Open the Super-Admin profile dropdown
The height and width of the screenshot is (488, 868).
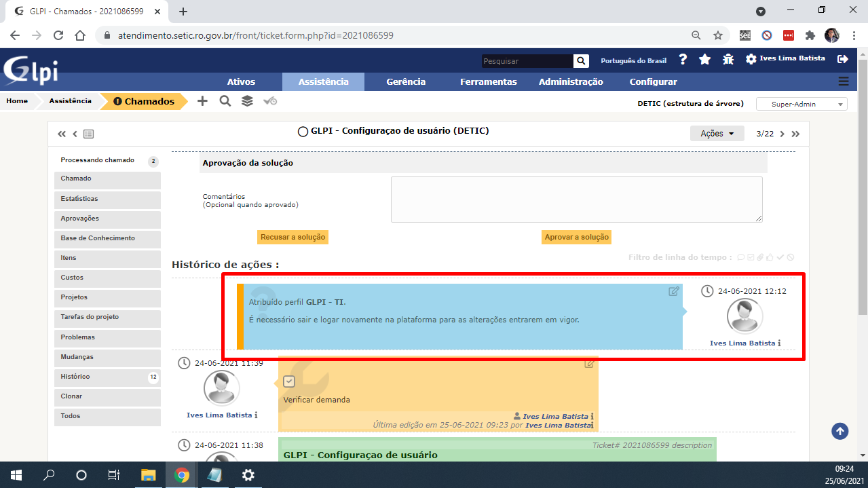point(801,104)
